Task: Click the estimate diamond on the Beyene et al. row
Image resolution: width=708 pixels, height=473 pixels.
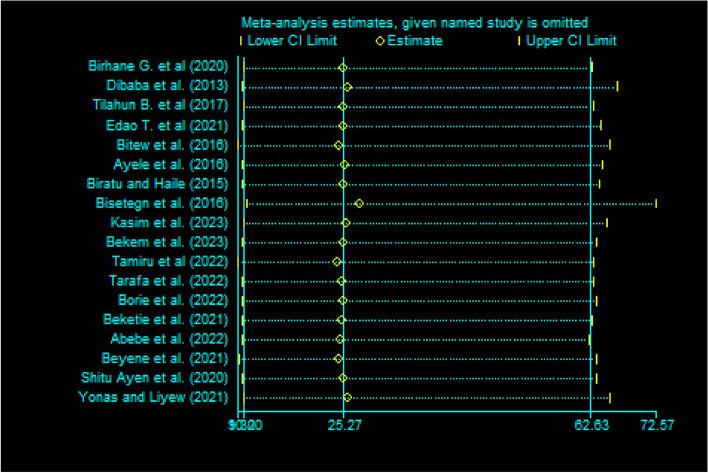Action: pos(338,359)
